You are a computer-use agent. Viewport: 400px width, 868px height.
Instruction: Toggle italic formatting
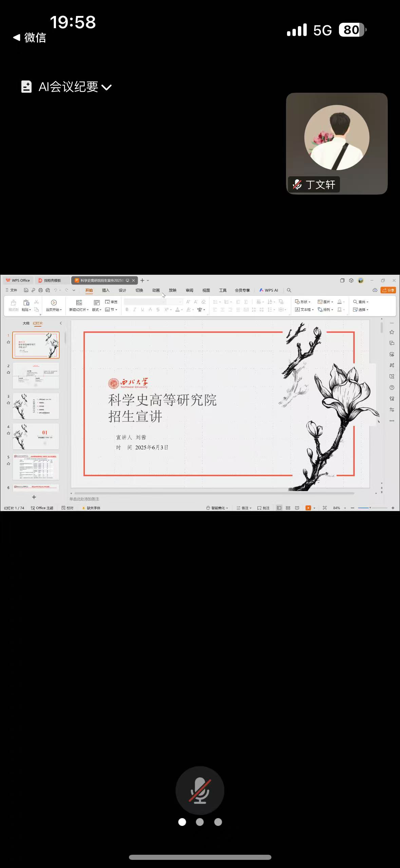pyautogui.click(x=135, y=310)
